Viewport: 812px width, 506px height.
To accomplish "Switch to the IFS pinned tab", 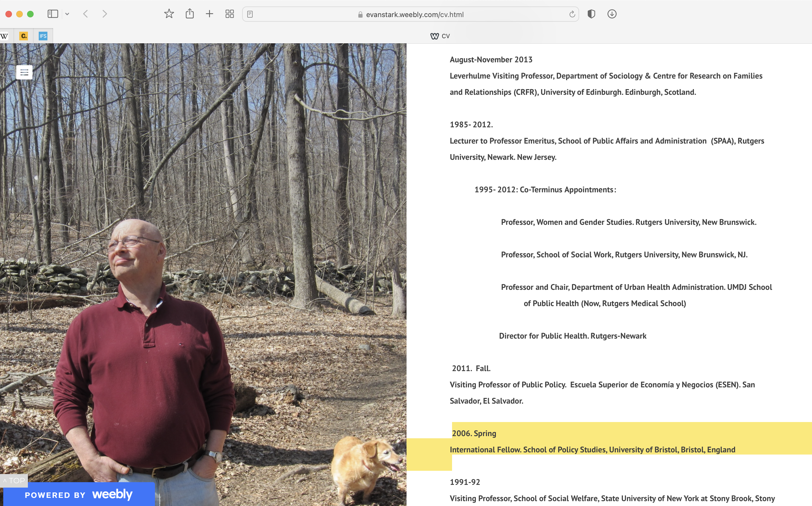I will pyautogui.click(x=43, y=36).
